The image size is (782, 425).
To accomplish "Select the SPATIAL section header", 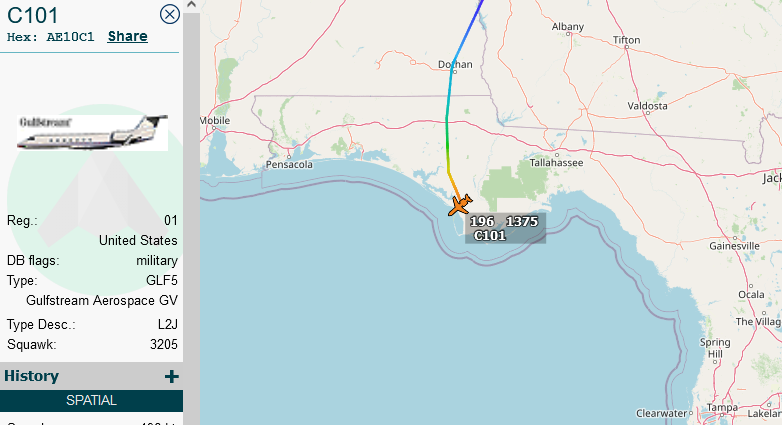I will (91, 401).
